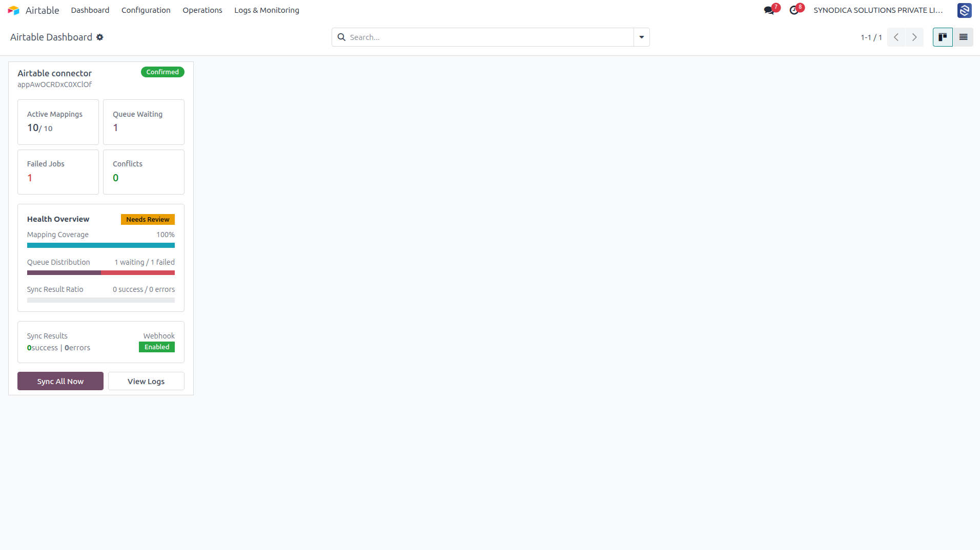Click the Airtable Dashboard breadcrumb title
980x550 pixels.
(x=51, y=37)
